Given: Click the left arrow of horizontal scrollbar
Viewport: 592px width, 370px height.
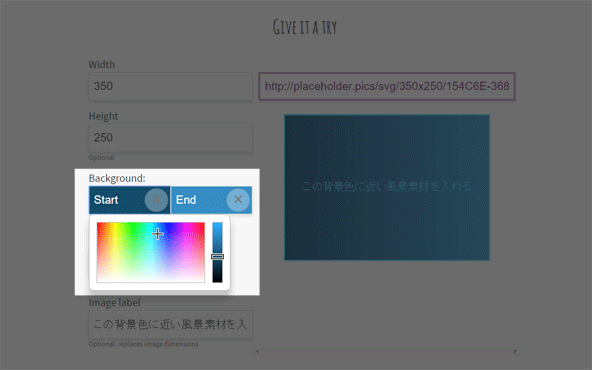Looking at the screenshot, I should [257, 352].
